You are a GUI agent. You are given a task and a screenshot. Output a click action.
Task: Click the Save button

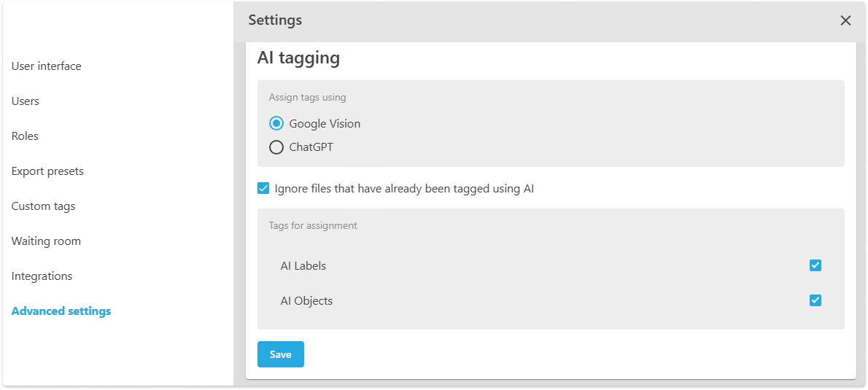tap(280, 354)
